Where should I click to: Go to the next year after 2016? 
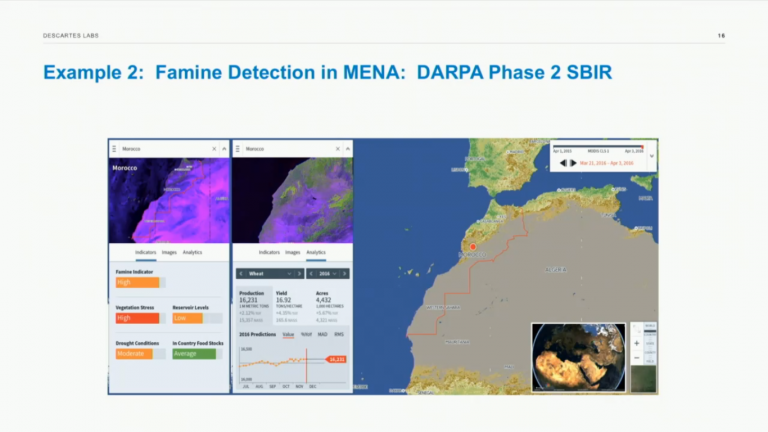click(344, 274)
